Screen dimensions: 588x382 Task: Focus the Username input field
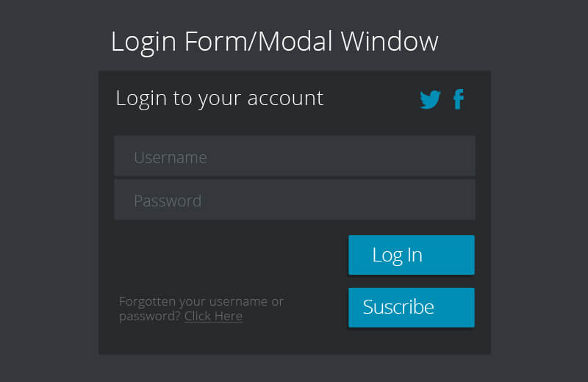pos(294,156)
